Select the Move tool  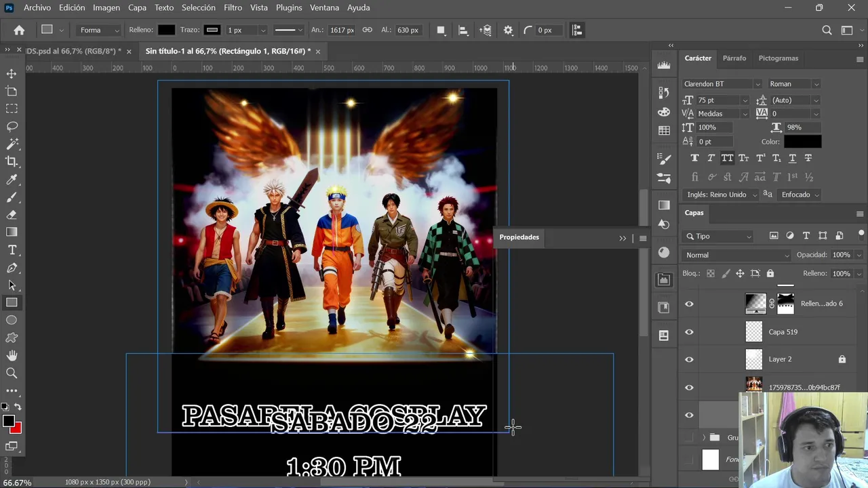pyautogui.click(x=12, y=73)
